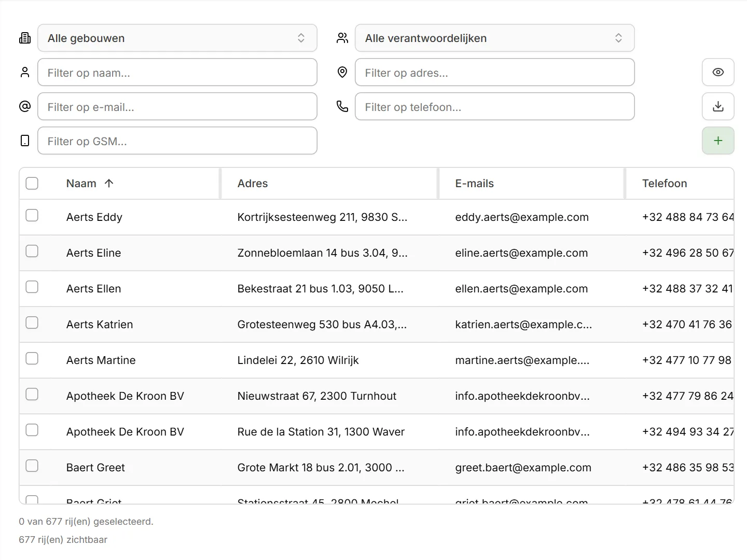
Task: Sort by the Naam column header
Action: click(81, 183)
